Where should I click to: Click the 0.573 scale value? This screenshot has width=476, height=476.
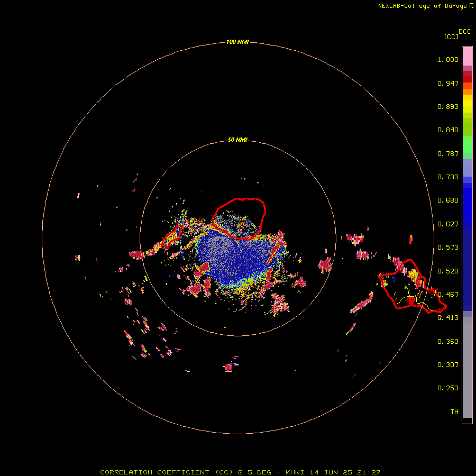click(x=448, y=248)
